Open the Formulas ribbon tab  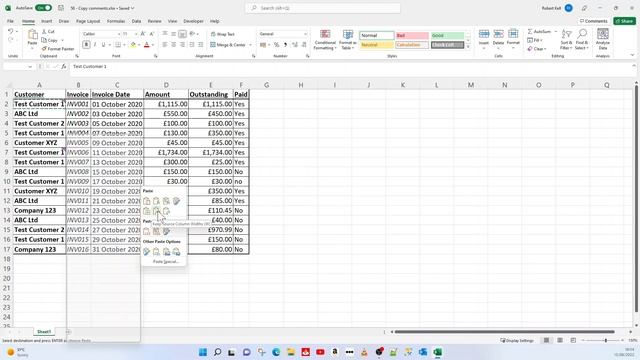[116, 21]
